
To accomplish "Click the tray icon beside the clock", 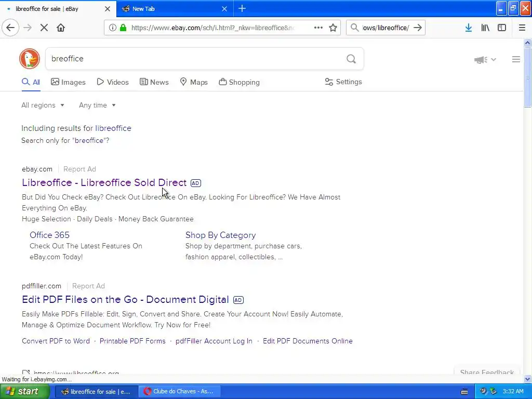I will [493, 392].
